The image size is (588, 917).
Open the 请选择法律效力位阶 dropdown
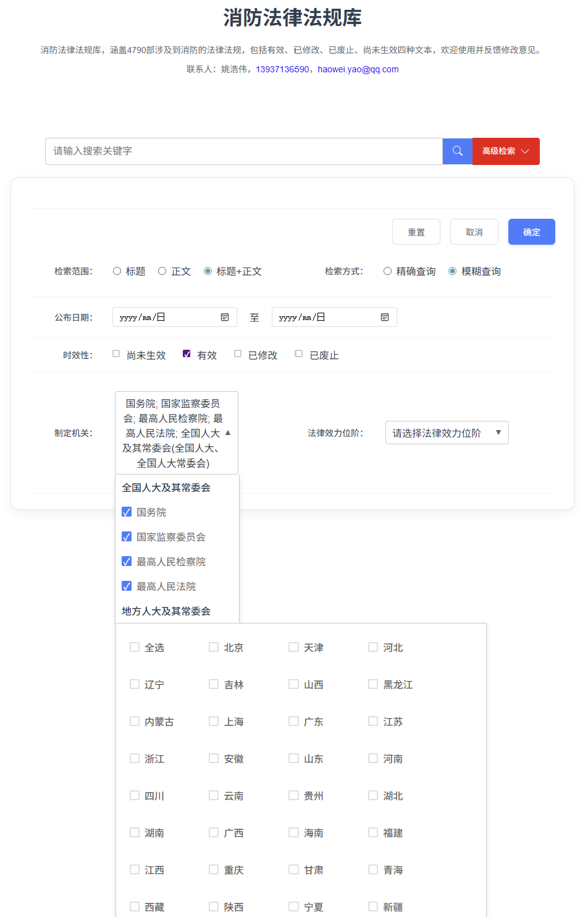447,433
